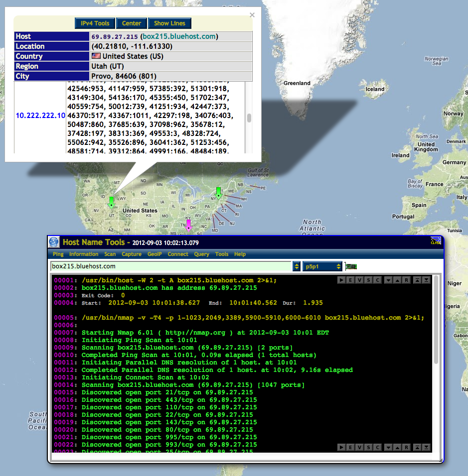The width and height of the screenshot is (468, 476).
Task: Click the 'Utah (UT)' region value
Action: 108,66
